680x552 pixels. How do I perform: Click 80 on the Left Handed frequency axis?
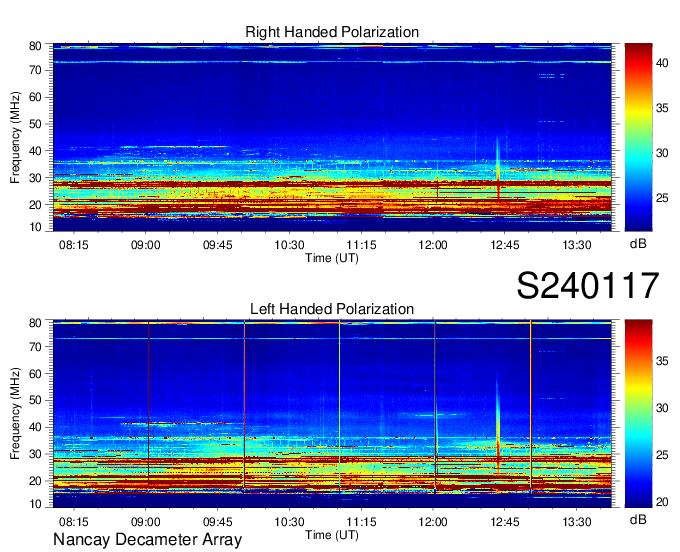36,323
